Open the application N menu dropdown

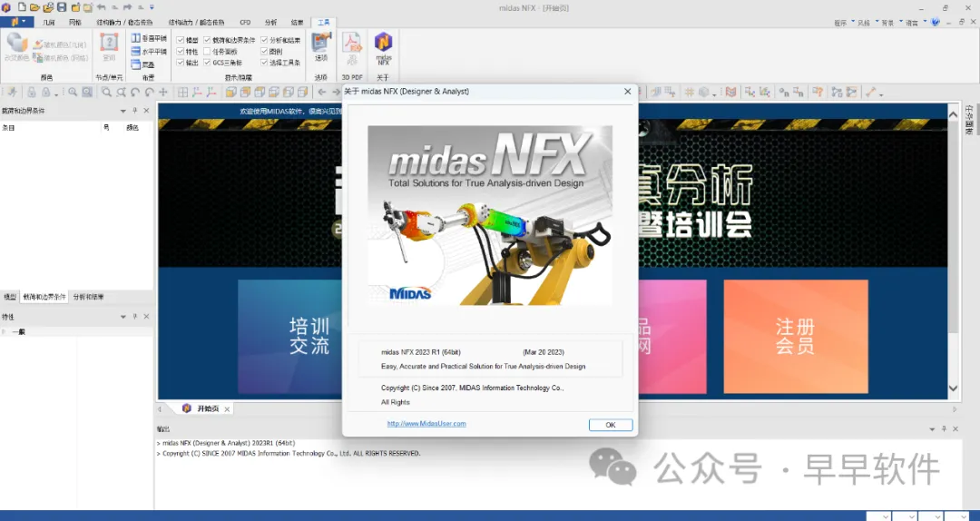pyautogui.click(x=17, y=22)
